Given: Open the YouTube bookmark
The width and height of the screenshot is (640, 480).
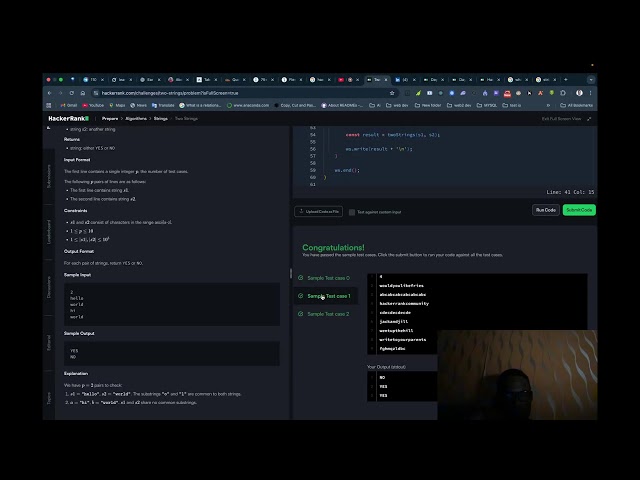Looking at the screenshot, I should 94,105.
